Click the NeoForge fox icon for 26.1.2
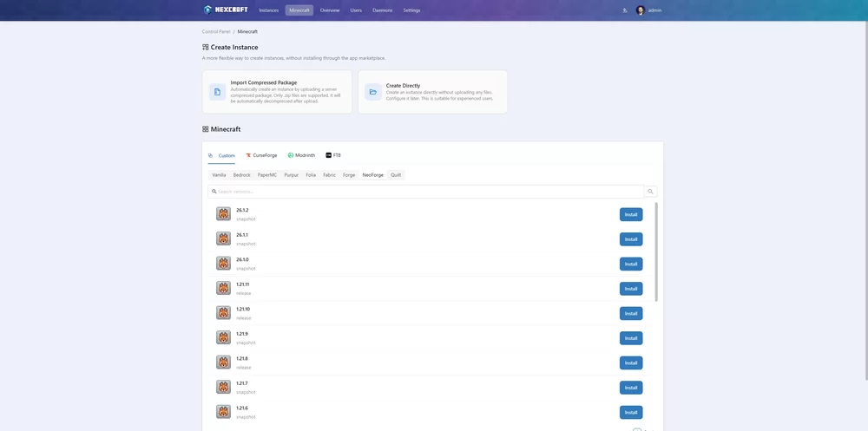 [224, 214]
